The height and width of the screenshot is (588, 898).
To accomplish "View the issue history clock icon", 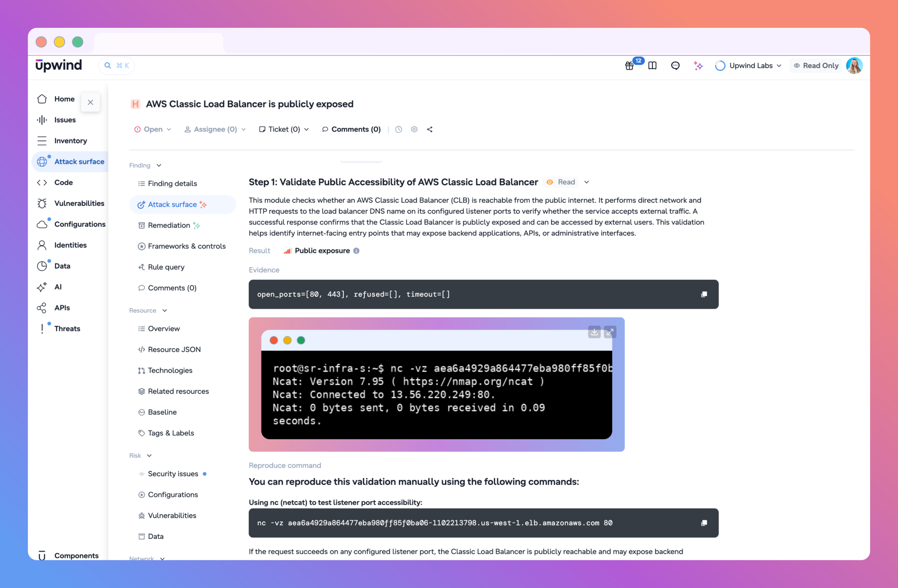I will tap(398, 129).
